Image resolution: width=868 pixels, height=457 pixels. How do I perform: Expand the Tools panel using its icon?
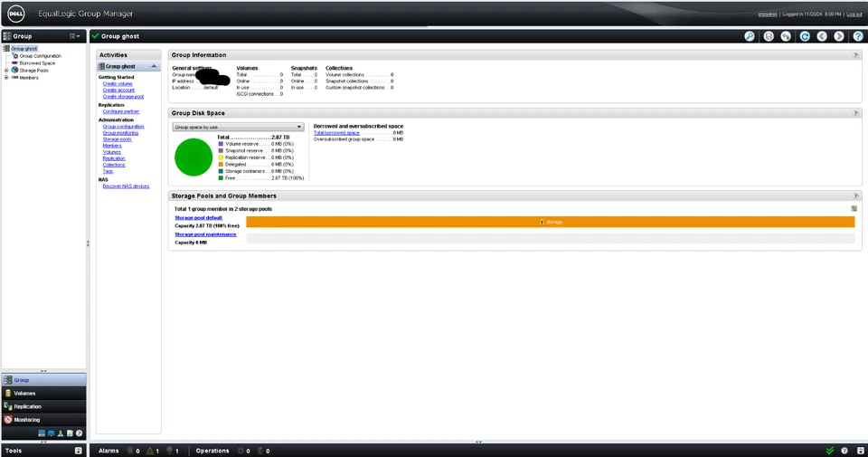(x=78, y=451)
